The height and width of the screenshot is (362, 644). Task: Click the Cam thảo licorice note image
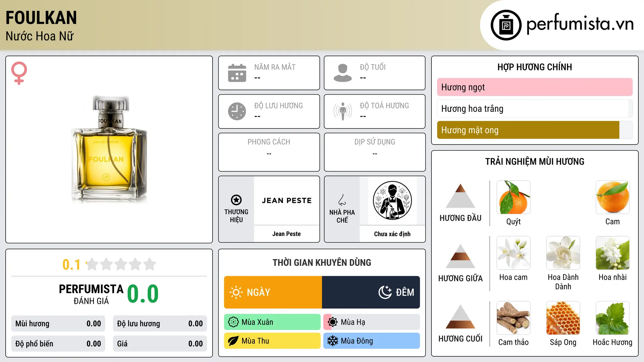[x=514, y=318]
